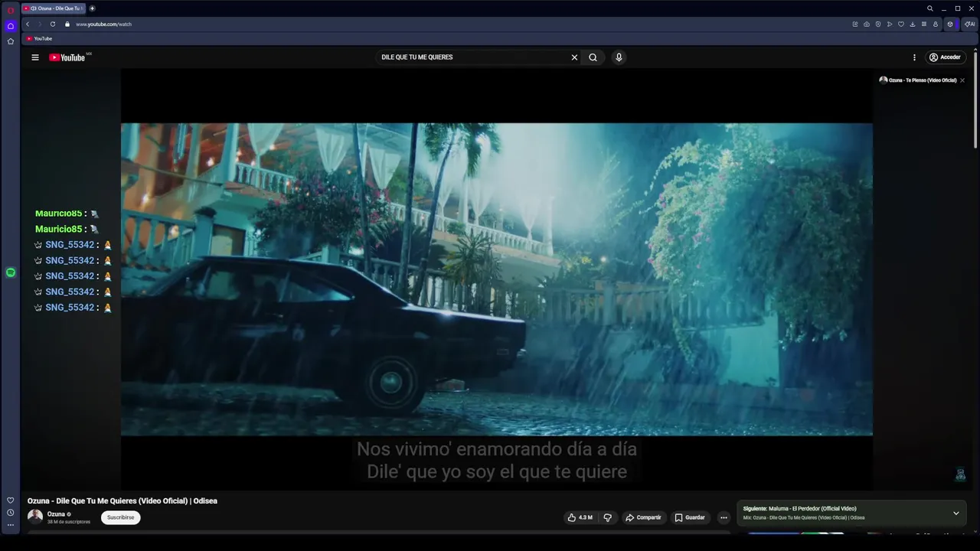
Task: Click Compartir share button
Action: [x=643, y=517]
